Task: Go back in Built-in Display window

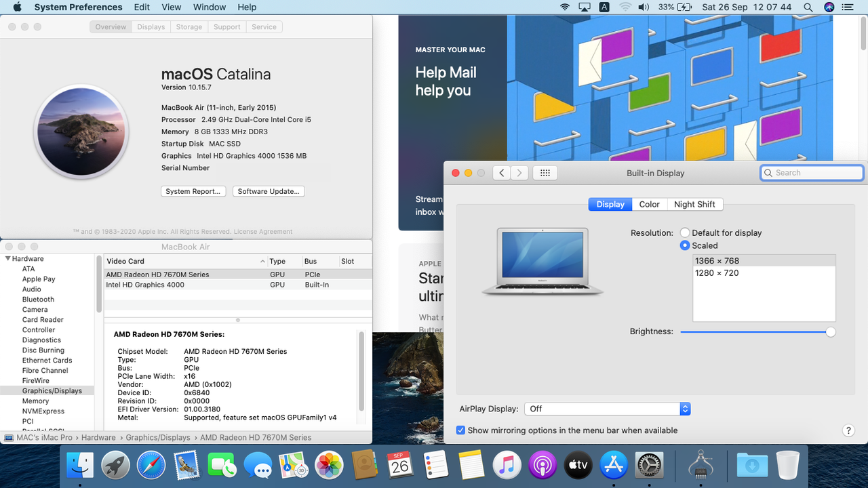Action: (x=502, y=173)
